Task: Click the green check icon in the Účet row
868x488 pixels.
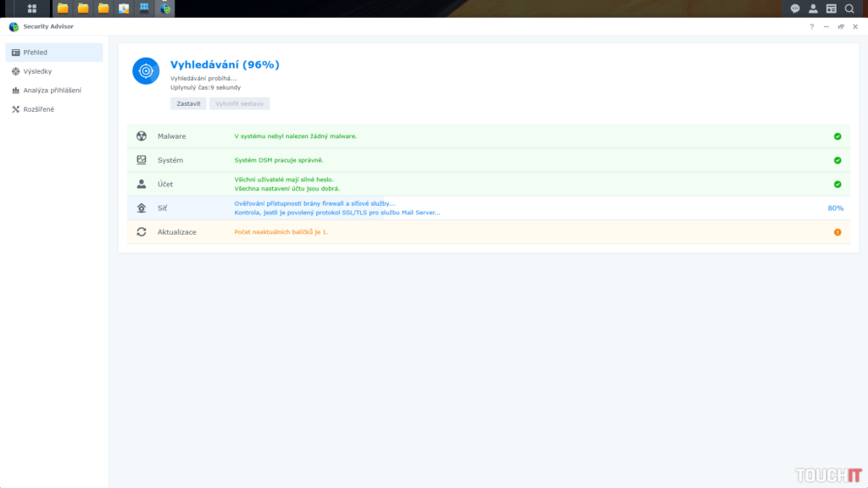Action: click(x=837, y=184)
